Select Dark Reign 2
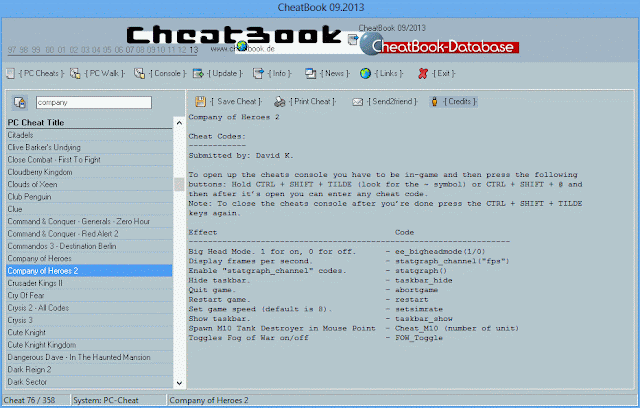This screenshot has height=408, width=640. tap(89, 370)
